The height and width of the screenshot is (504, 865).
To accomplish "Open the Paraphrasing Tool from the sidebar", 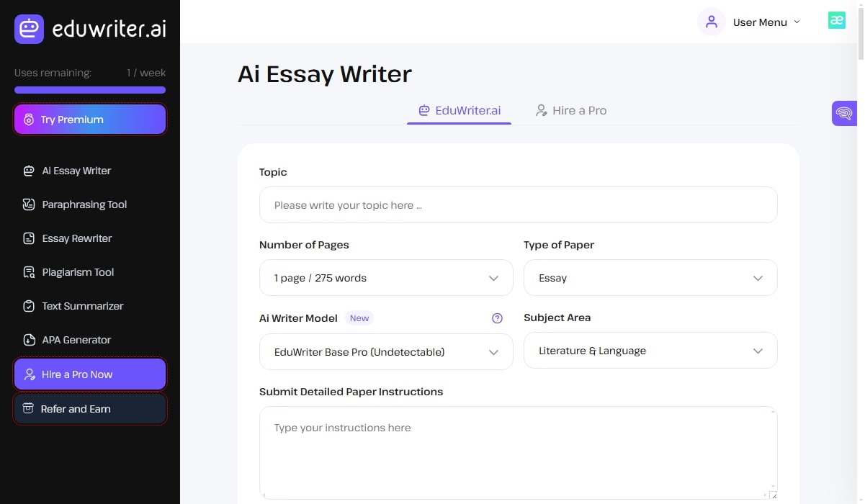I will click(x=84, y=204).
